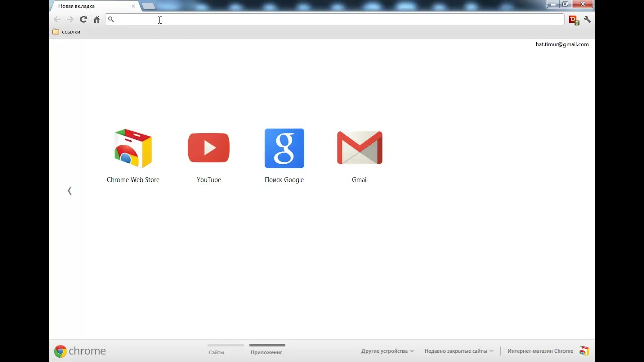Minimize the Chrome window
644x362 pixels.
click(x=554, y=4)
